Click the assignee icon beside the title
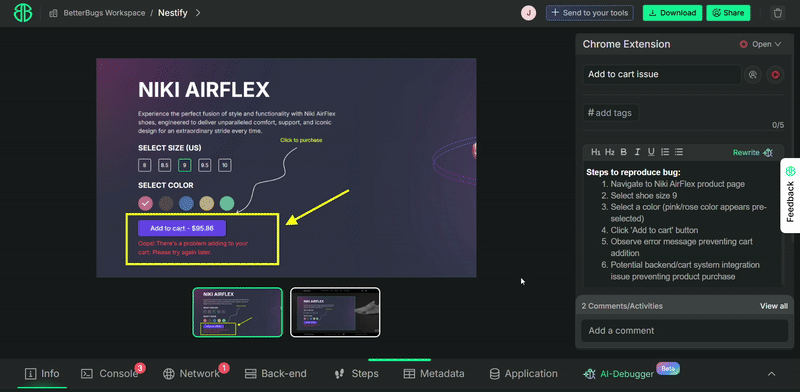 click(x=753, y=75)
